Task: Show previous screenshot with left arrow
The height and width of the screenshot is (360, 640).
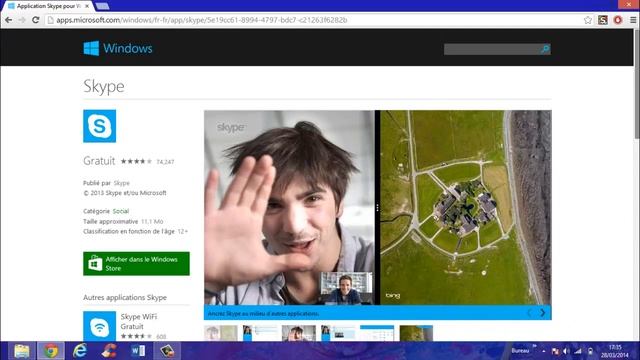Action: [x=529, y=313]
